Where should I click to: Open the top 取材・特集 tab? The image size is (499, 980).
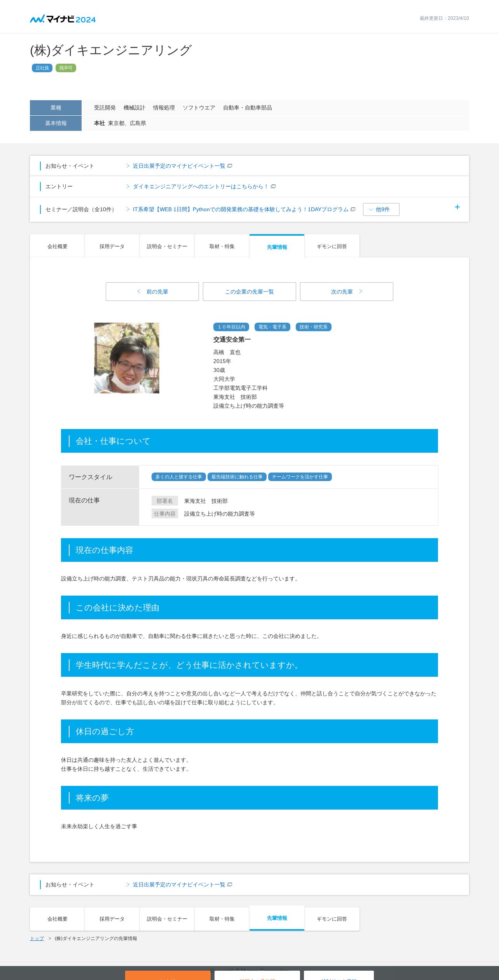pyautogui.click(x=222, y=246)
